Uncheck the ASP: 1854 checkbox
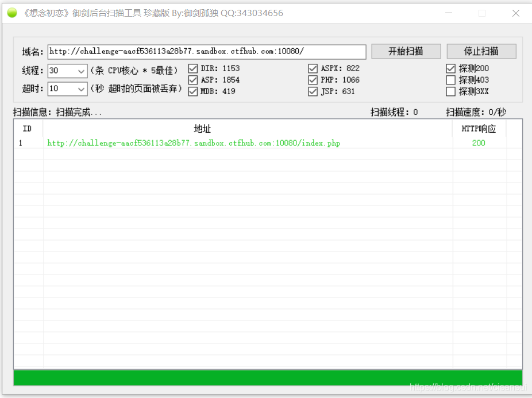Viewport: 532px width, 398px height. pyautogui.click(x=192, y=80)
